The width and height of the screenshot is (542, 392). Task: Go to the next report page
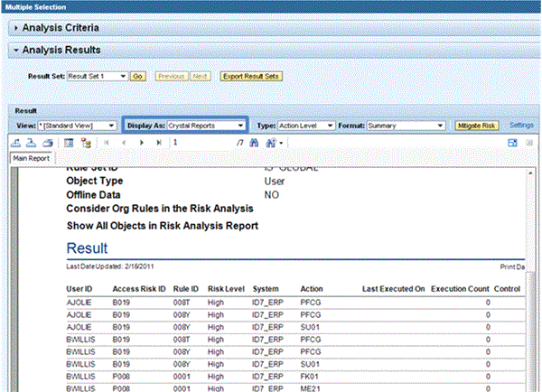(142, 143)
